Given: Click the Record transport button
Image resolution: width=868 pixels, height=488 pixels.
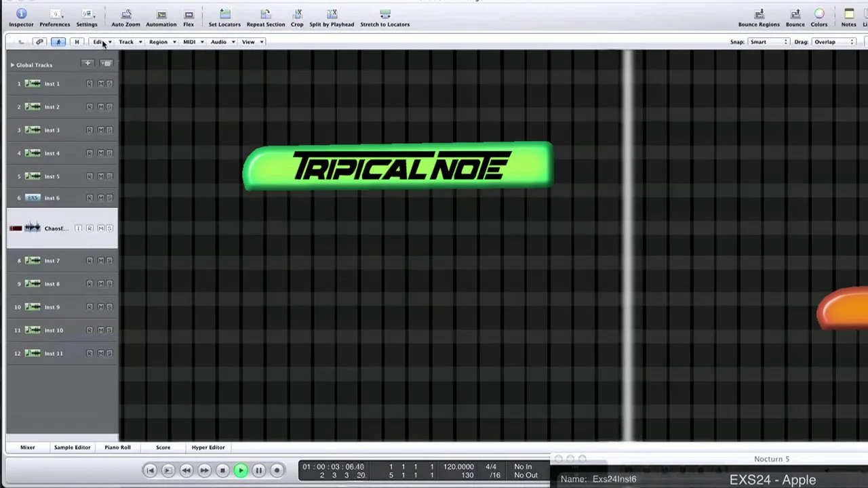Looking at the screenshot, I should point(277,470).
